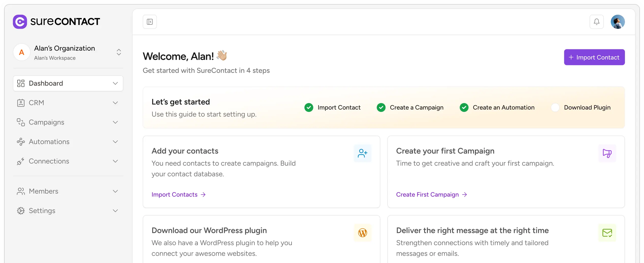Mark Download Plugin step as complete

point(556,107)
